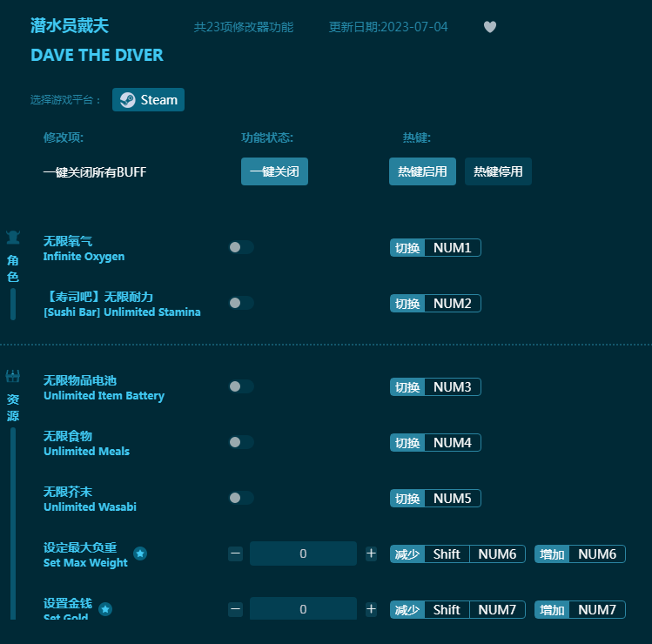This screenshot has width=652, height=644.
Task: Select Steam as game platform
Action: [149, 100]
